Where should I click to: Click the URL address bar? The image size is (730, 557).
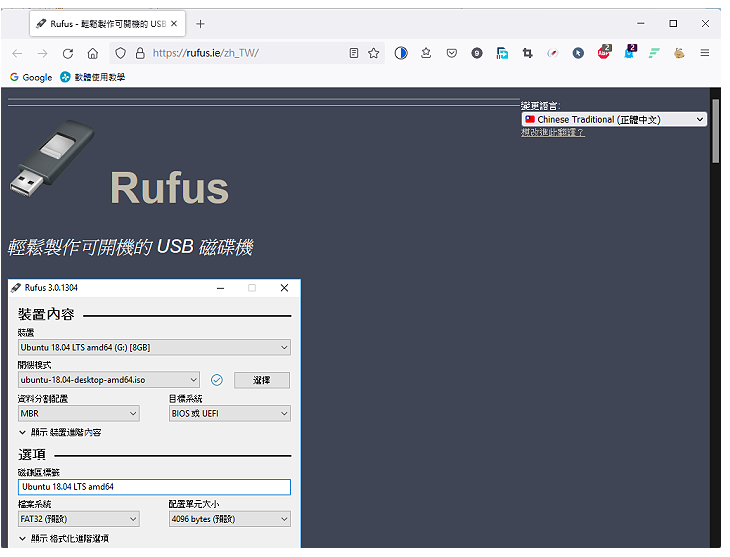[x=247, y=54]
